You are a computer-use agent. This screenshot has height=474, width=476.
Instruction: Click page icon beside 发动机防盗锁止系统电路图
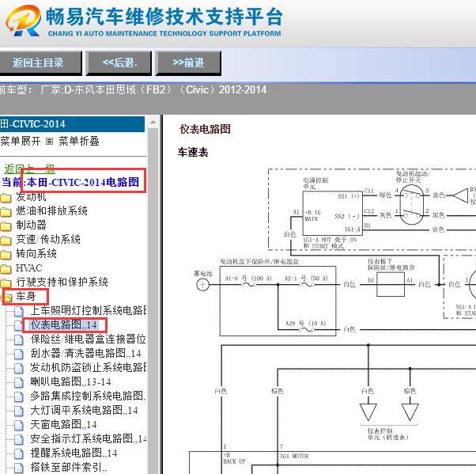click(x=19, y=368)
